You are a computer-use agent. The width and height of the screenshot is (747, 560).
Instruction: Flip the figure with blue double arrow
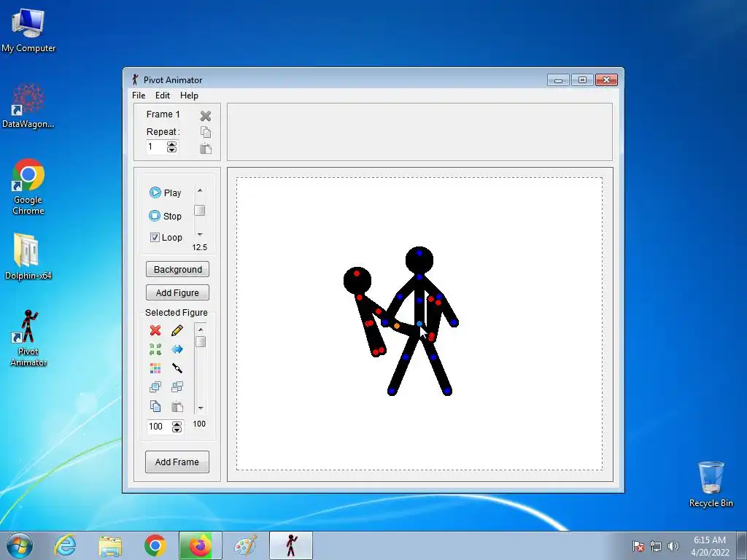[177, 349]
